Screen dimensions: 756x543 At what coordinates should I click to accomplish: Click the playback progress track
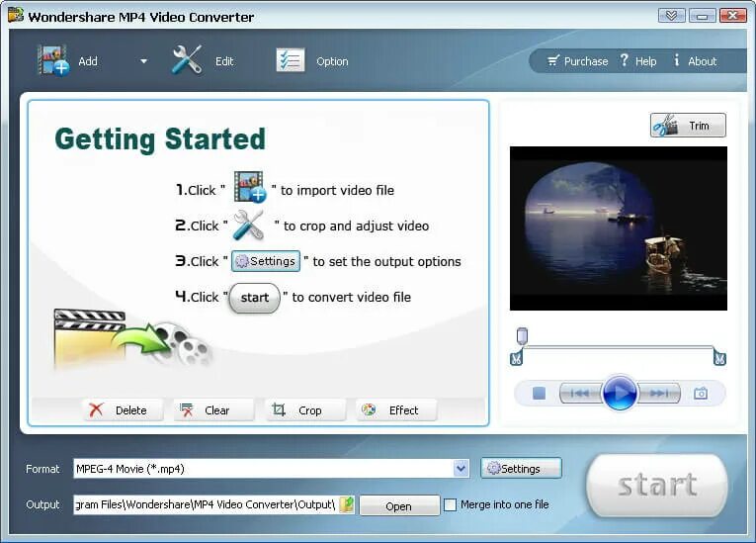618,347
